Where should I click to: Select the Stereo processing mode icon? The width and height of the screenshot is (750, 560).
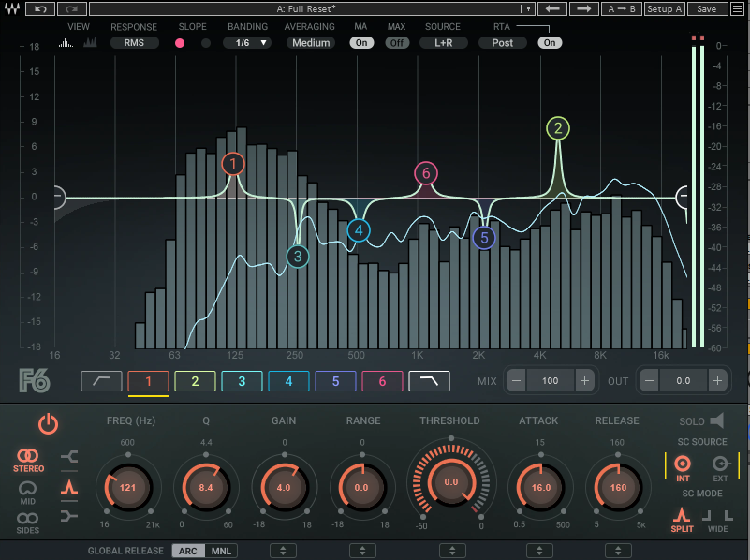28,461
